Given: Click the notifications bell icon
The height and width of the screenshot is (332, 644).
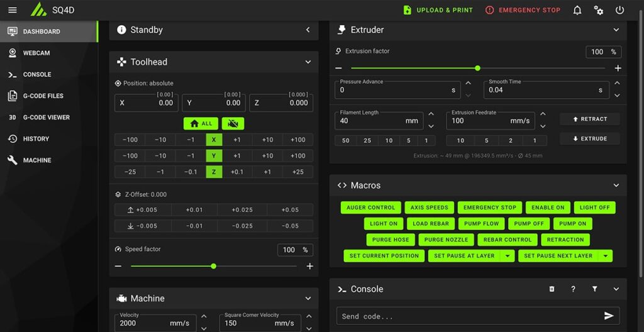Looking at the screenshot, I should (x=577, y=10).
